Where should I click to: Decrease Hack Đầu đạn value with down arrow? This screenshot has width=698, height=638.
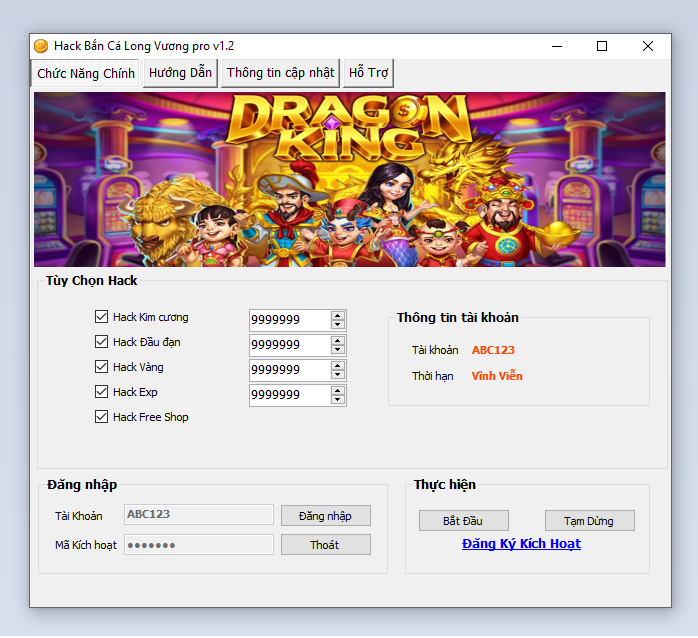tap(338, 350)
